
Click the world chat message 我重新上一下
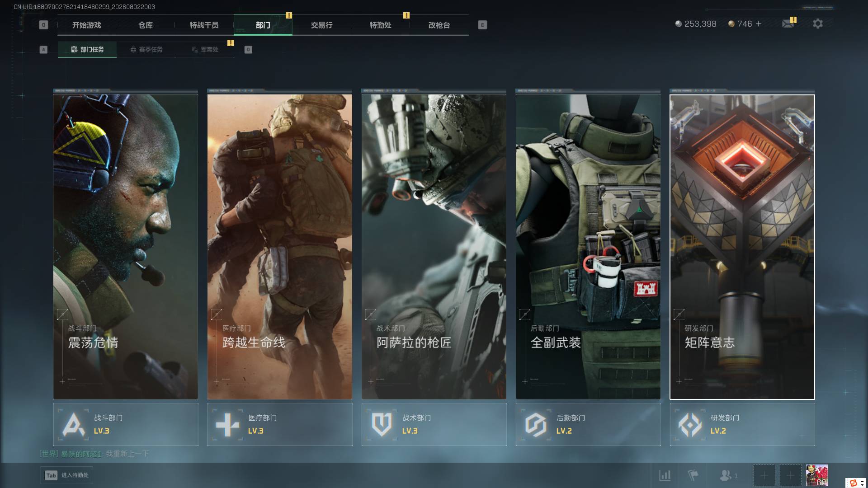(x=127, y=454)
